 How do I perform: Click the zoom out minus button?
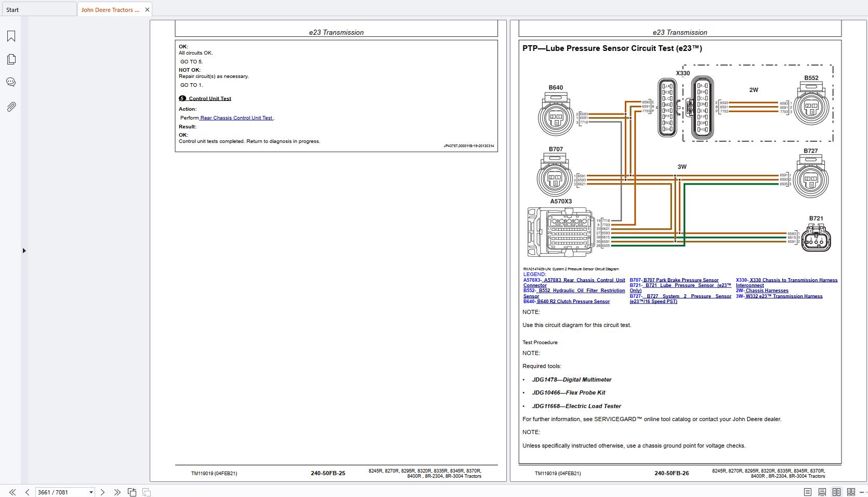click(x=862, y=492)
